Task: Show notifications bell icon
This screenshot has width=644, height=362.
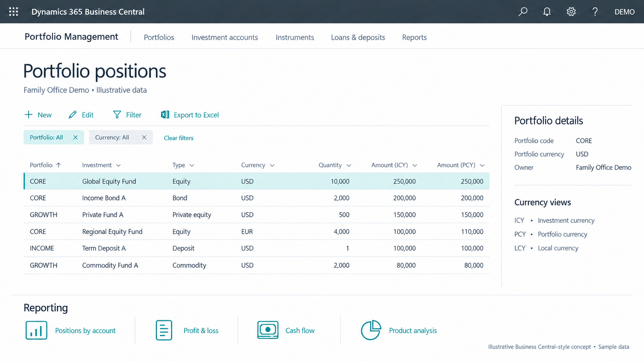Action: pyautogui.click(x=547, y=12)
